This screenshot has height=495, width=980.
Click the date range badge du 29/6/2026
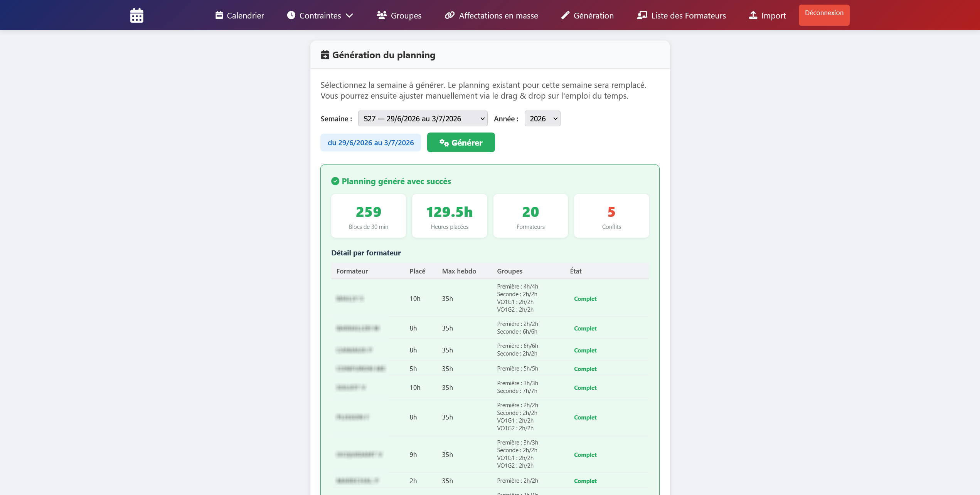tap(370, 143)
